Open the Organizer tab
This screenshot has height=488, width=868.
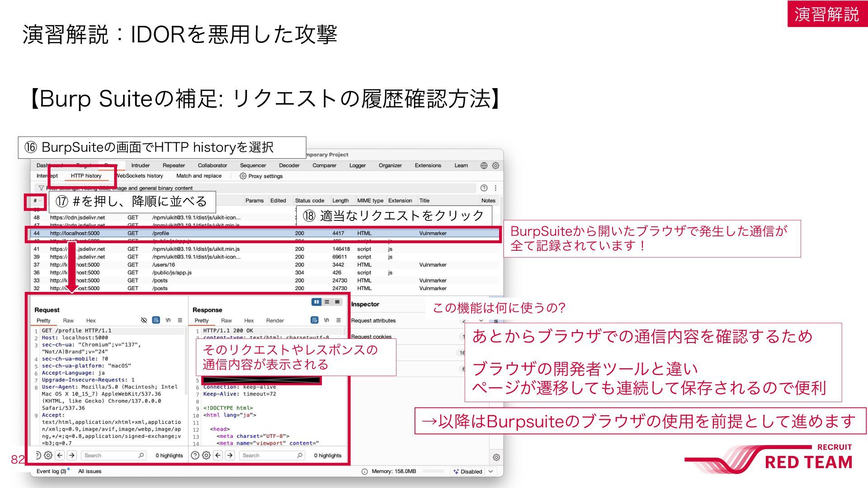tap(390, 166)
